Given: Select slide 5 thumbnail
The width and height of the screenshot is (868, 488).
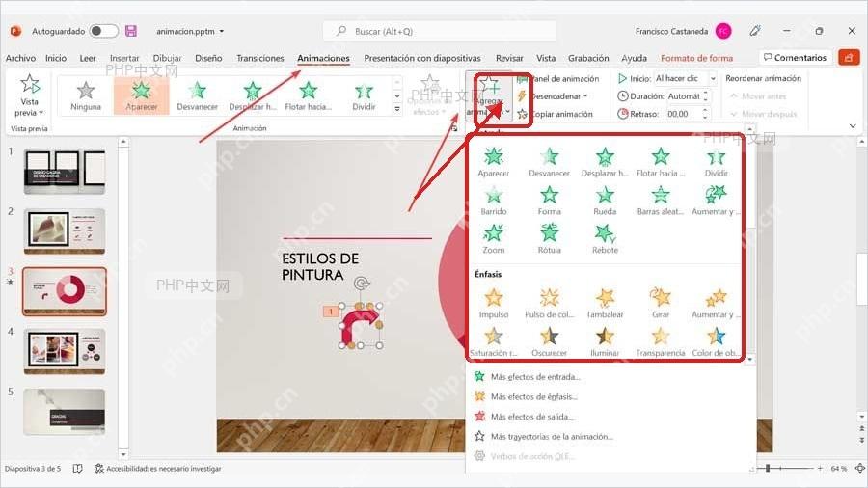Looking at the screenshot, I should [65, 412].
